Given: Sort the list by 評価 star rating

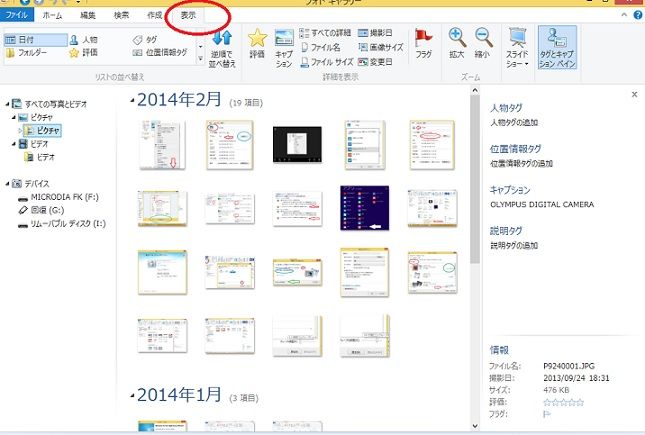Looking at the screenshot, I should click(84, 53).
